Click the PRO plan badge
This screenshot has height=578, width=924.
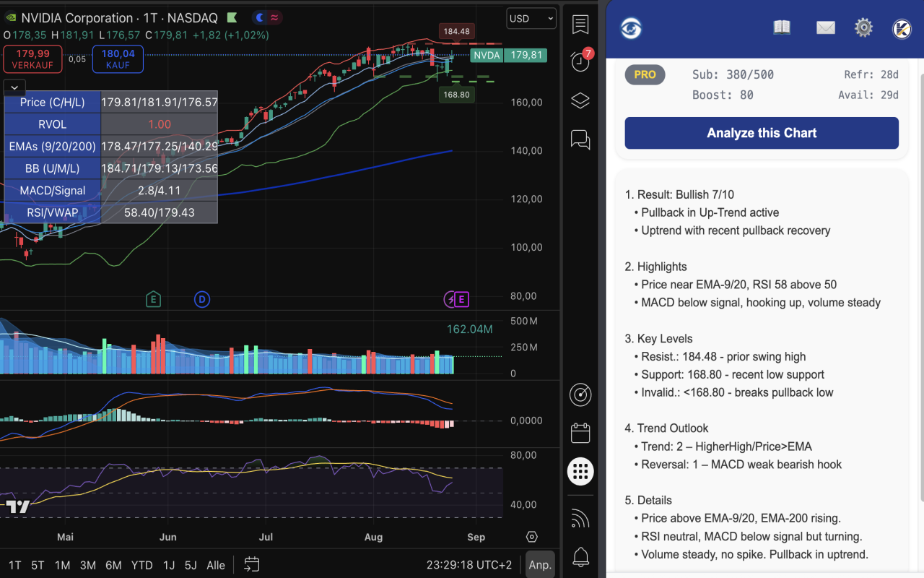tap(645, 74)
